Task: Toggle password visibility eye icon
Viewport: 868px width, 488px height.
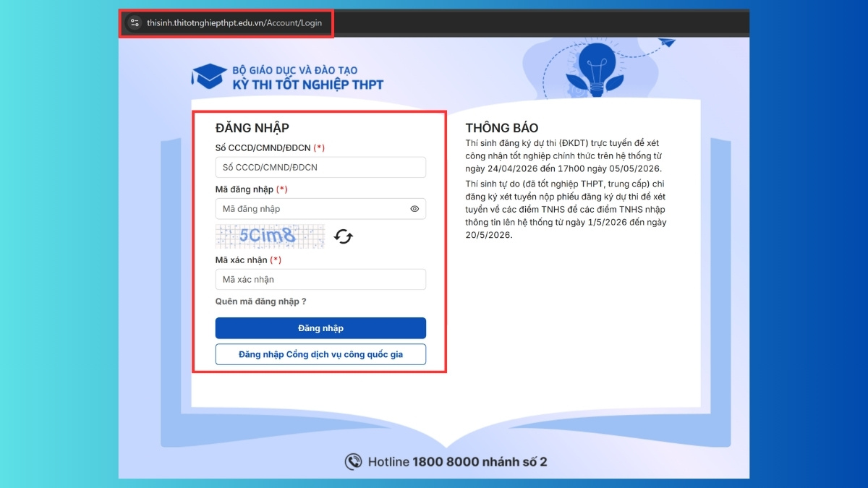Action: point(414,209)
